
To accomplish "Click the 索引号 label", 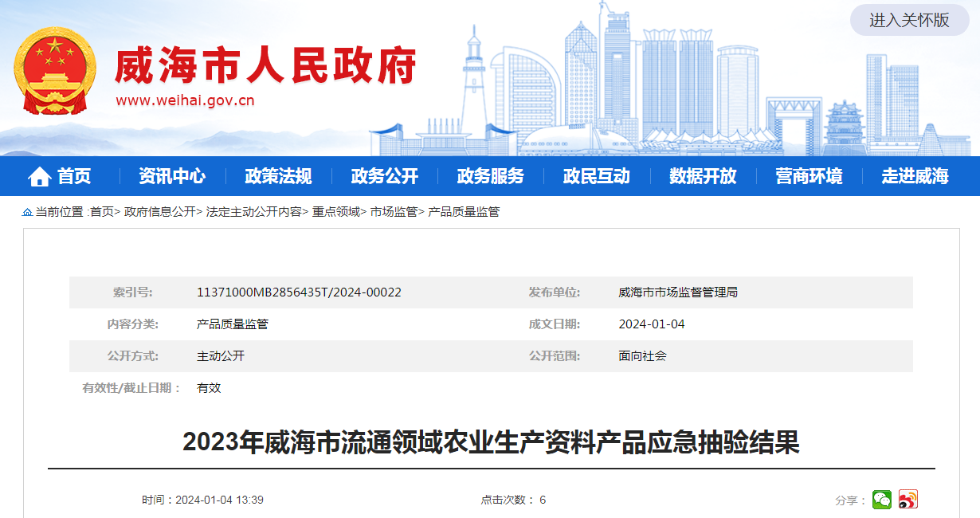I will [x=133, y=292].
